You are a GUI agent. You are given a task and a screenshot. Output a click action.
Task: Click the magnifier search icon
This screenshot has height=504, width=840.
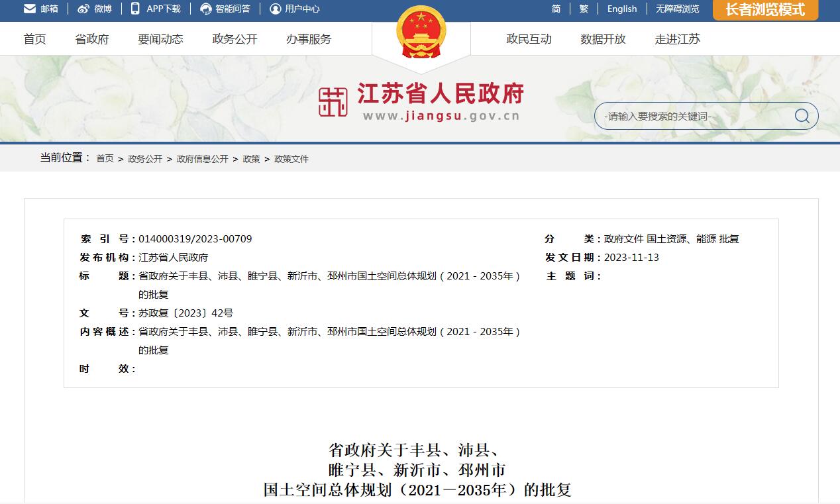(x=802, y=116)
